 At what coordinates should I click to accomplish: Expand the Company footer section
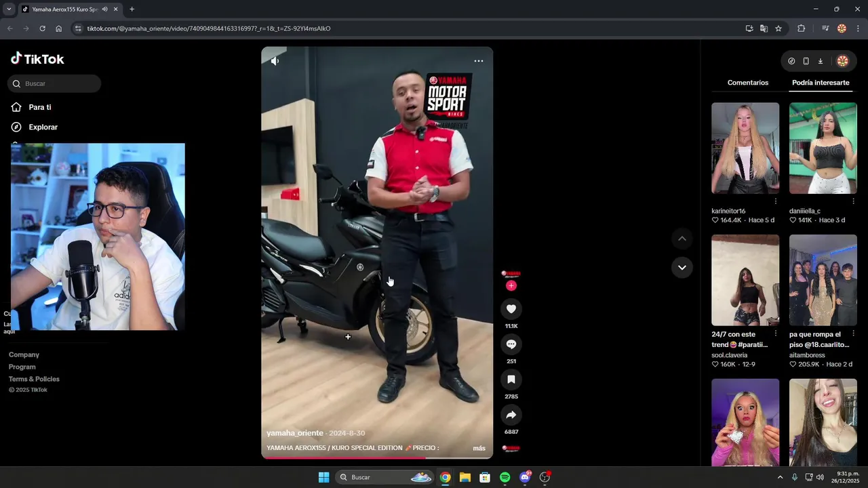pos(24,354)
